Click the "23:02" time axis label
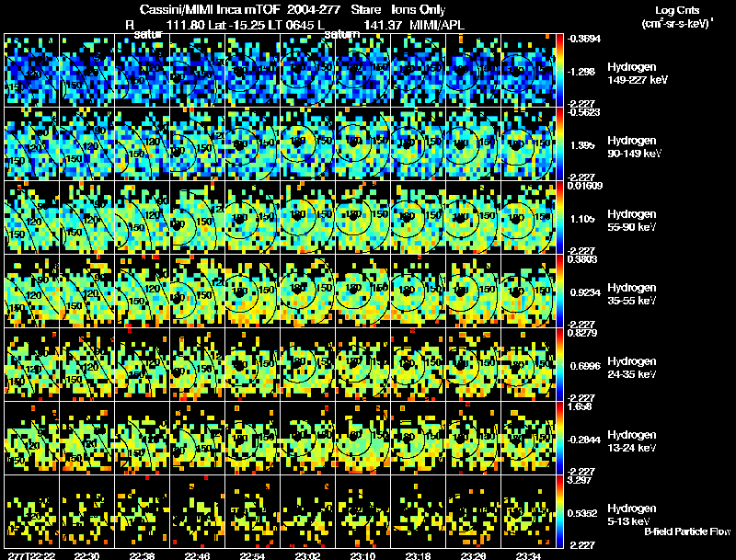 pos(308,556)
